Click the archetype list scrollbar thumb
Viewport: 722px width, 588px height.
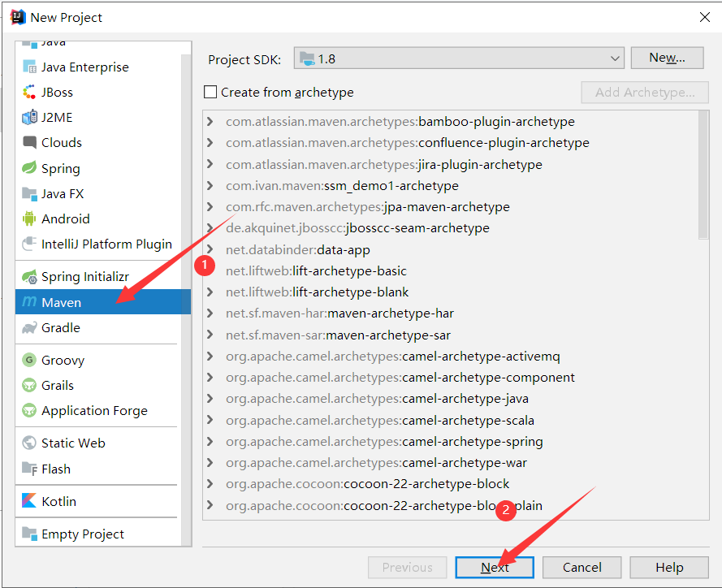703,175
